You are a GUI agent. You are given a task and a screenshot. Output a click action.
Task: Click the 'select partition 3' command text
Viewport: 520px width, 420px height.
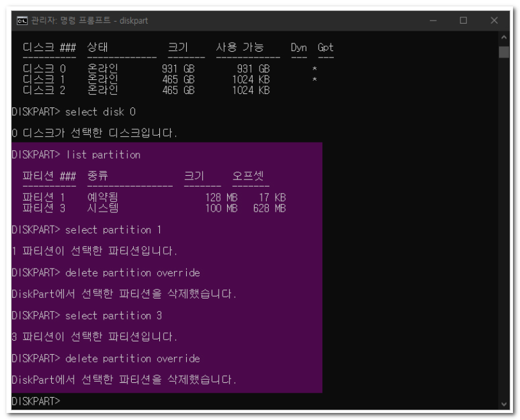113,315
